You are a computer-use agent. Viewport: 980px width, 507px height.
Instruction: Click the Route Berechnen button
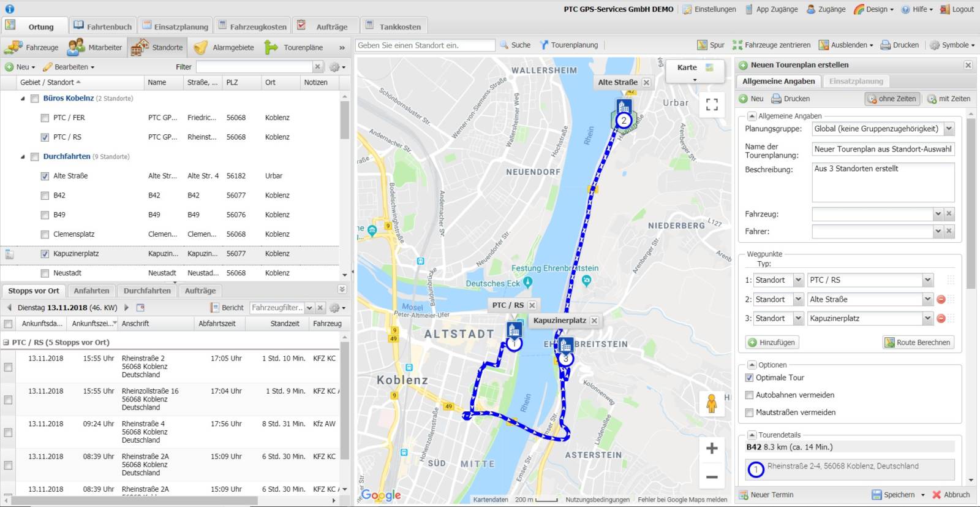[918, 343]
